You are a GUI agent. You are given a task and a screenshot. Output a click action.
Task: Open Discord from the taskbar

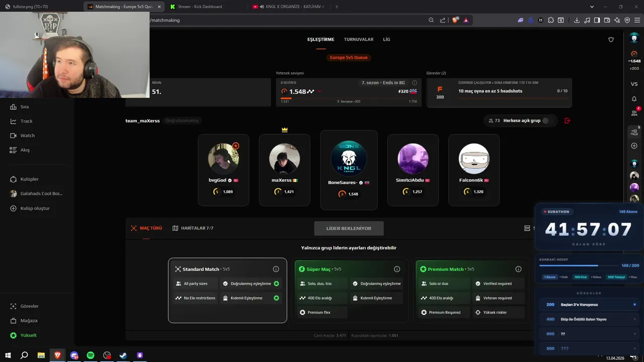coord(74,355)
